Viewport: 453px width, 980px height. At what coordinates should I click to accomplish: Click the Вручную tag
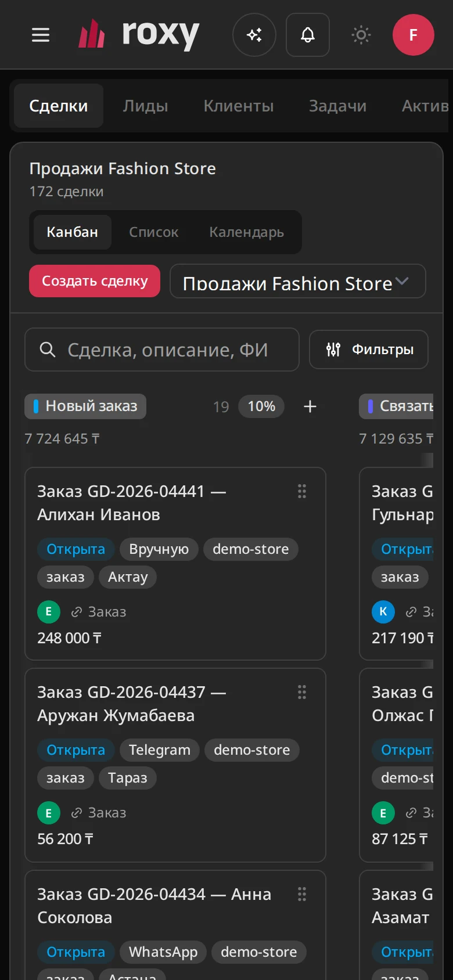coord(159,549)
